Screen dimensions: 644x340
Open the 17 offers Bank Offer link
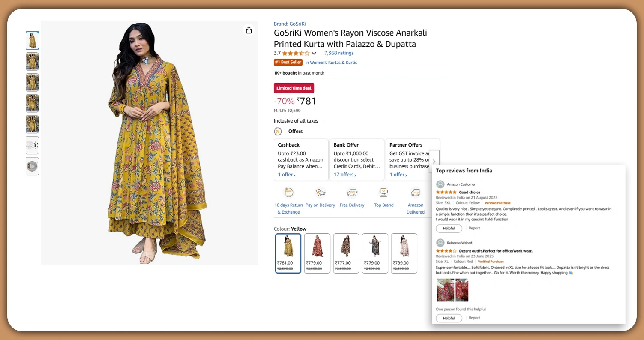click(345, 175)
